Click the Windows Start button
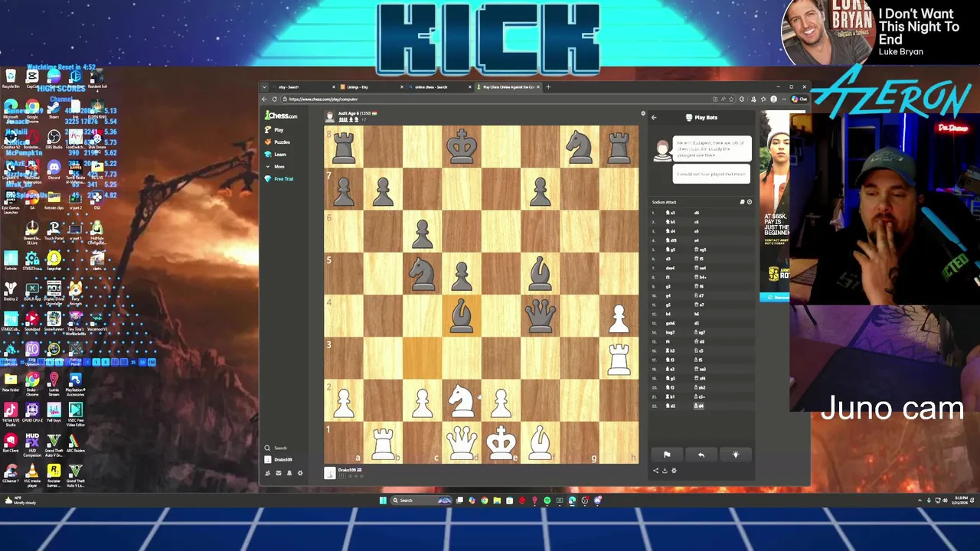Image resolution: width=980 pixels, height=551 pixels. pos(383,500)
